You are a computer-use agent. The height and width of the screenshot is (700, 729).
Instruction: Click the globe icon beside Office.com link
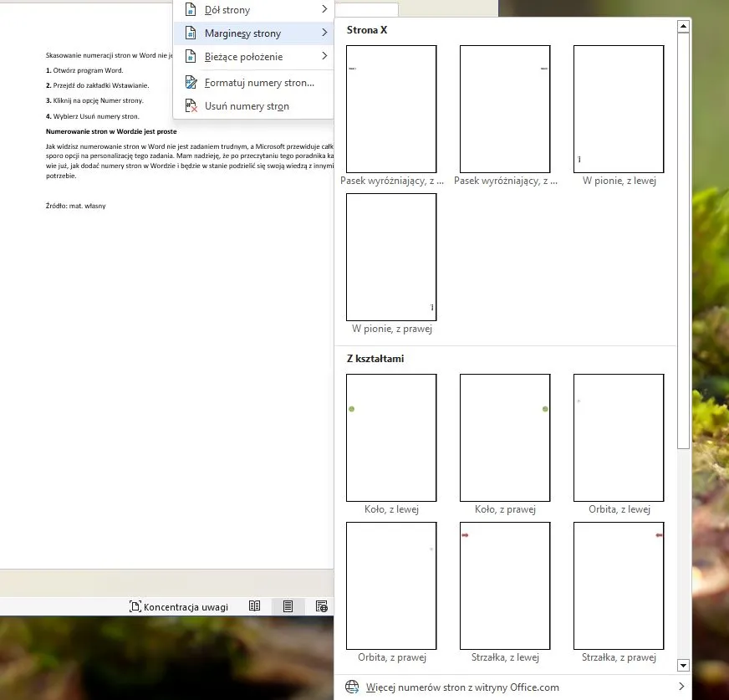(x=352, y=687)
